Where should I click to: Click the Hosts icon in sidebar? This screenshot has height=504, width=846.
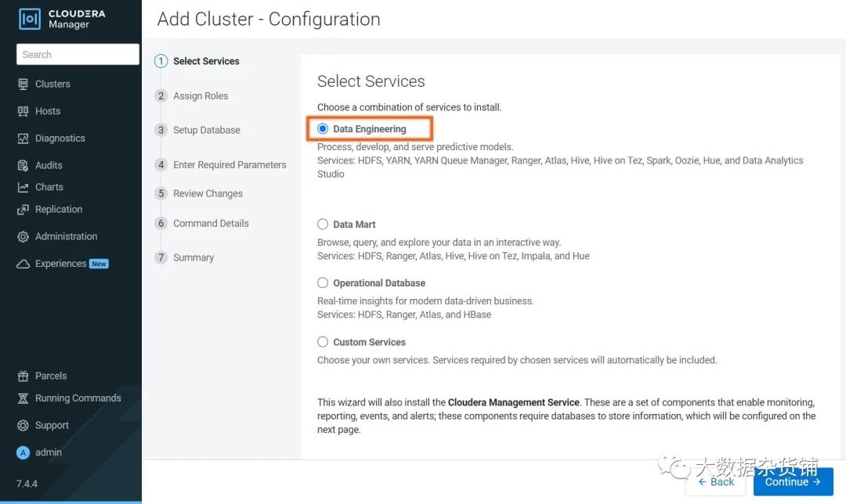point(23,111)
